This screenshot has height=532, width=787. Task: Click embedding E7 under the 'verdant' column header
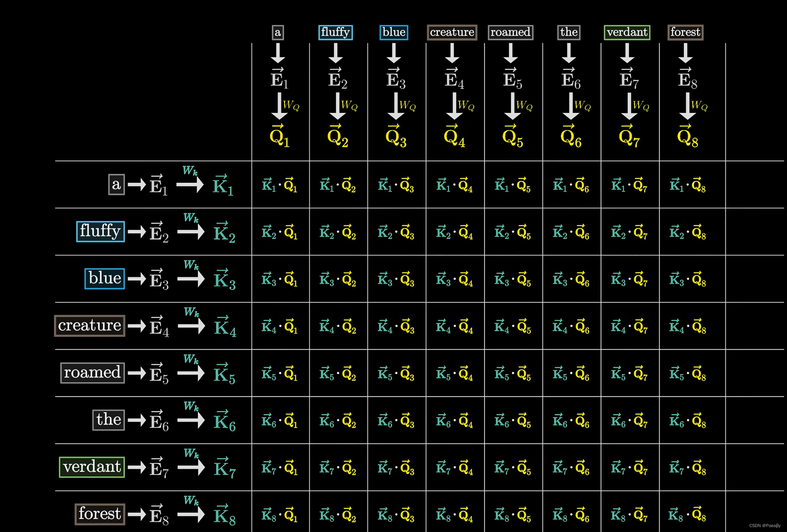(x=629, y=78)
